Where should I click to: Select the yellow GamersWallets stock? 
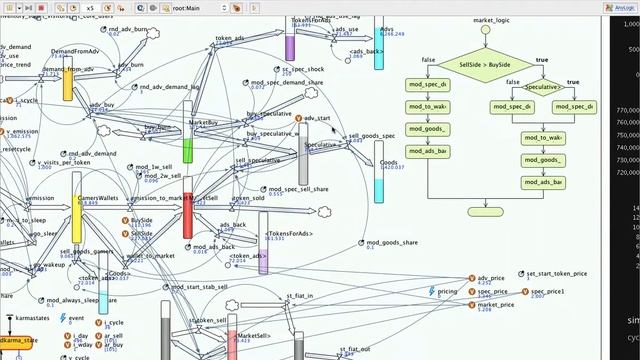(x=76, y=207)
